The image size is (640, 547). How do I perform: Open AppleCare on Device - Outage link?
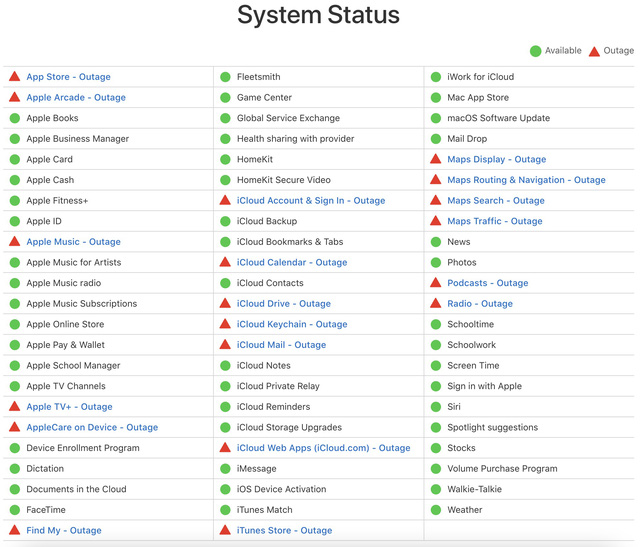coord(92,427)
